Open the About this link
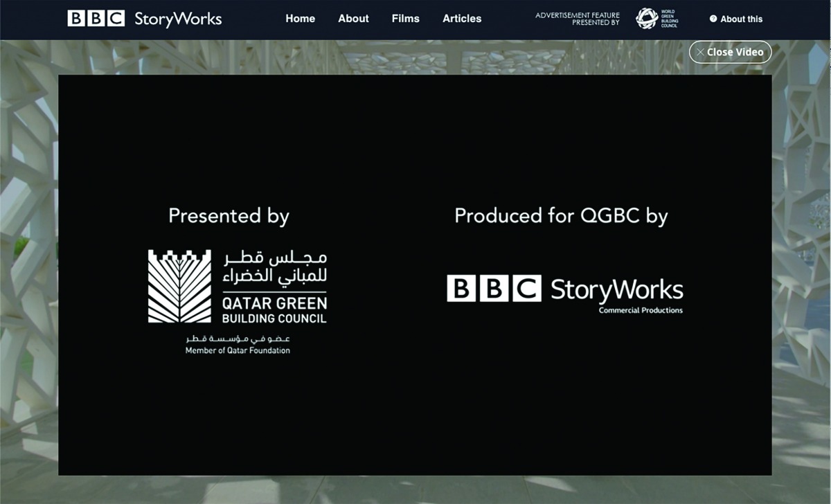 [741, 19]
